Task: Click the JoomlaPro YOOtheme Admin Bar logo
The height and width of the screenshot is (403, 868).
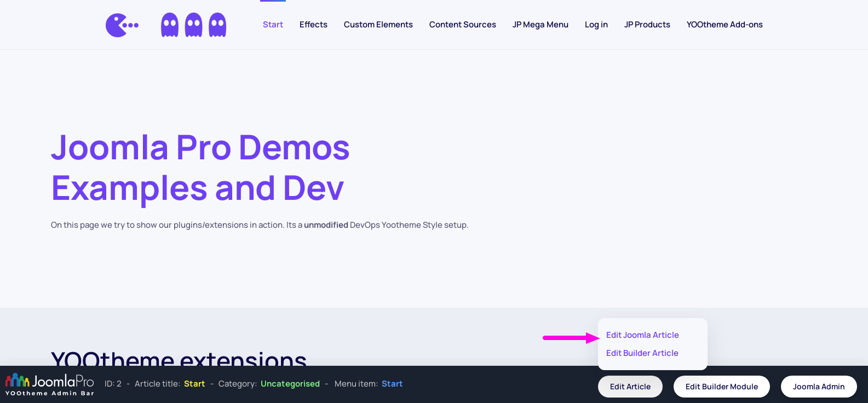Action: pyautogui.click(x=50, y=384)
